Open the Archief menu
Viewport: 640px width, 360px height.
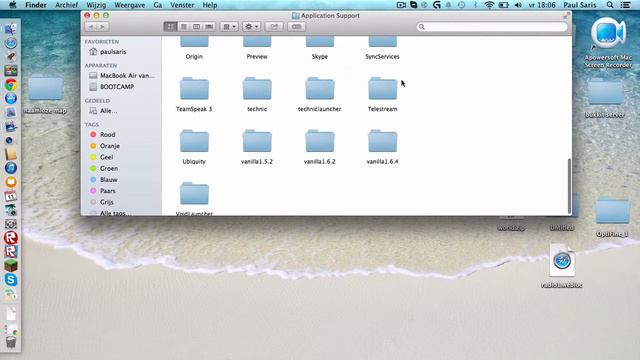tap(67, 5)
